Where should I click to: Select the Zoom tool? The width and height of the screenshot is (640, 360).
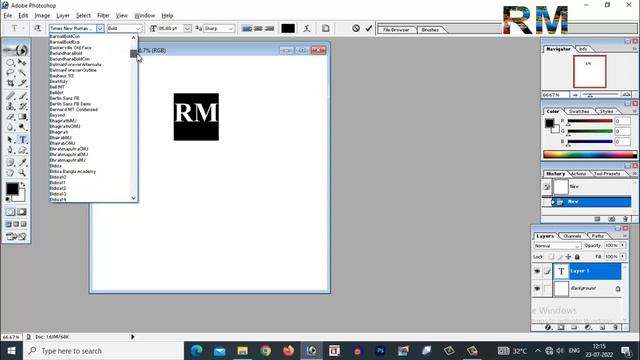coord(22,173)
